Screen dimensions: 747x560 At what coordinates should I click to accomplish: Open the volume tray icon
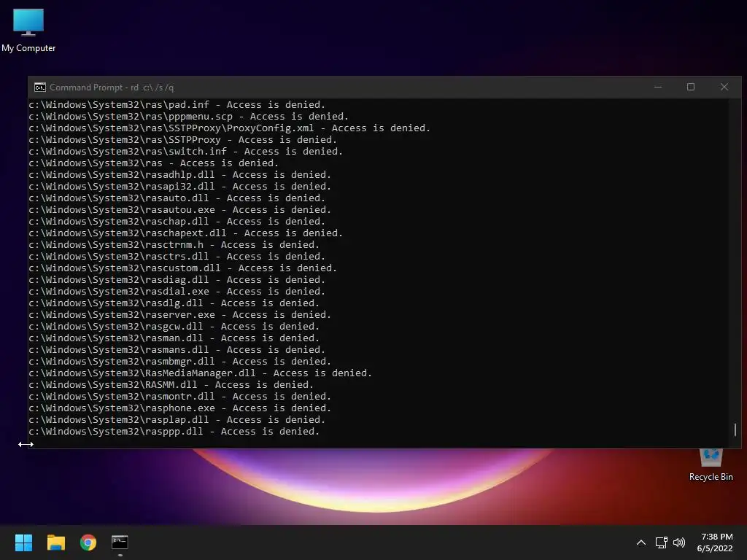(x=679, y=542)
